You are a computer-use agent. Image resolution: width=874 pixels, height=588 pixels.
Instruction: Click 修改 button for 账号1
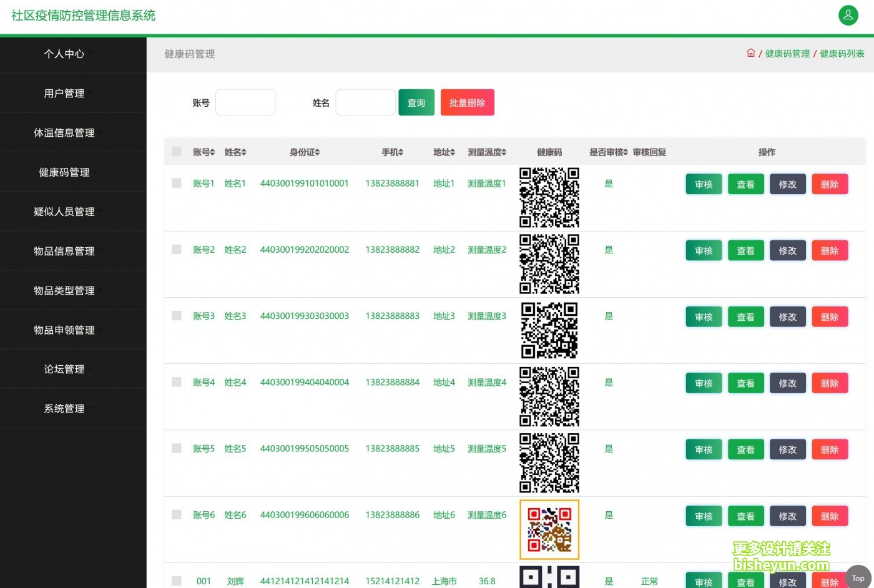(x=788, y=184)
